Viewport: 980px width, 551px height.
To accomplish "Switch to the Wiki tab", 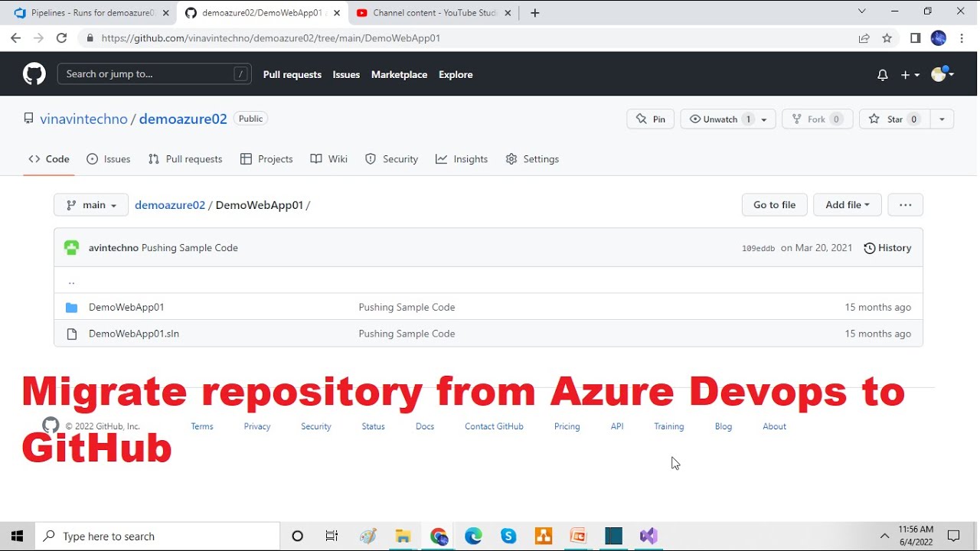I will click(x=329, y=159).
